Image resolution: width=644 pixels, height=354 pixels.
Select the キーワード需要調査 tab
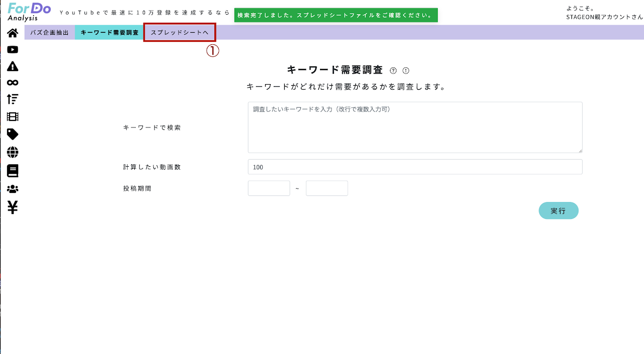point(109,32)
